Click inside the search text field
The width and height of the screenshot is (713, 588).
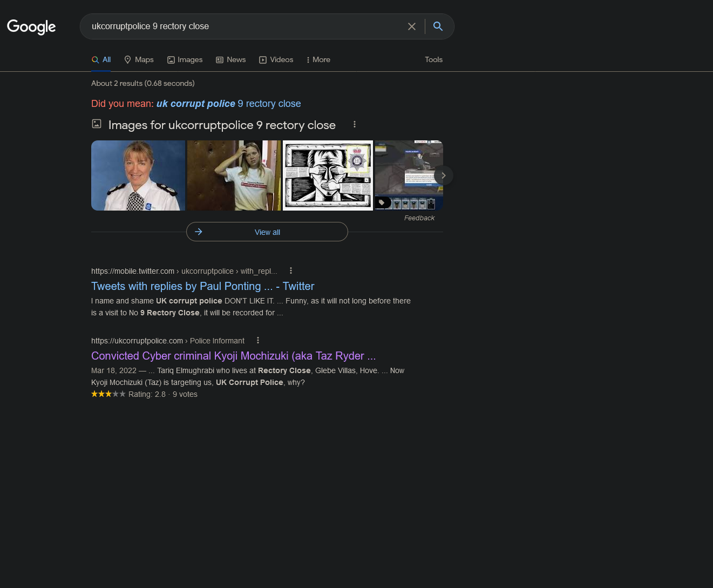click(243, 26)
